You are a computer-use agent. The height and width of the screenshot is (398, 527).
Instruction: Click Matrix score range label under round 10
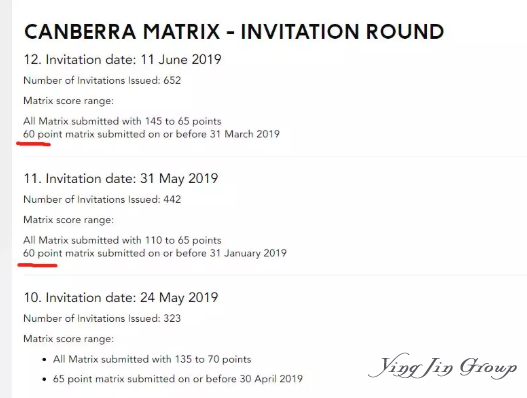[x=69, y=339]
